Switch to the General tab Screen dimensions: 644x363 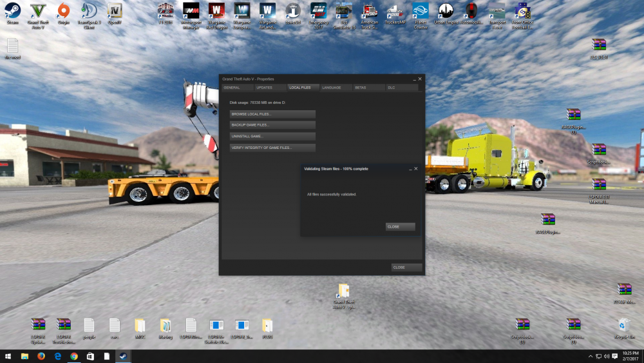[x=237, y=88]
